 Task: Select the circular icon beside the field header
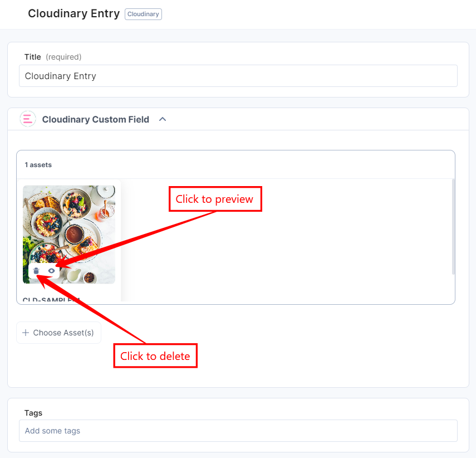pyautogui.click(x=27, y=119)
